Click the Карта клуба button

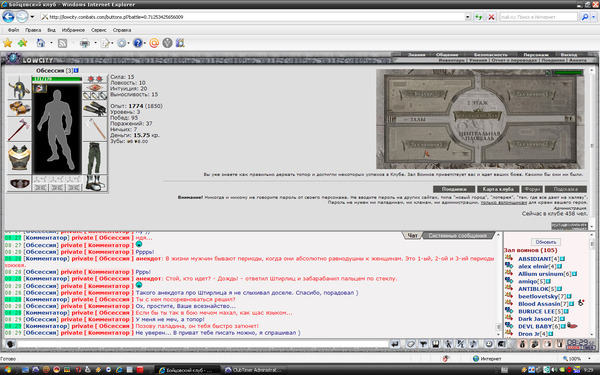498,189
